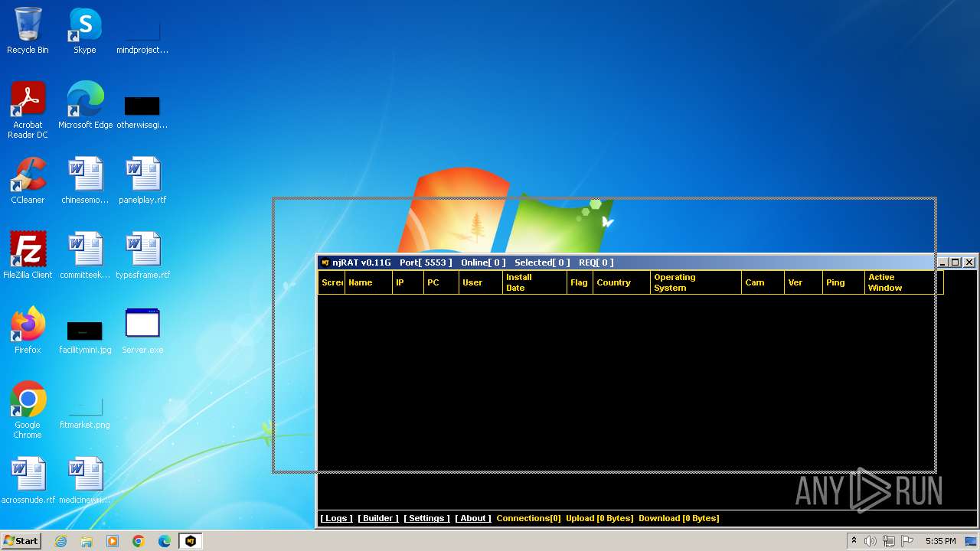Sort by the Cam column header
The image size is (980, 551).
click(763, 282)
